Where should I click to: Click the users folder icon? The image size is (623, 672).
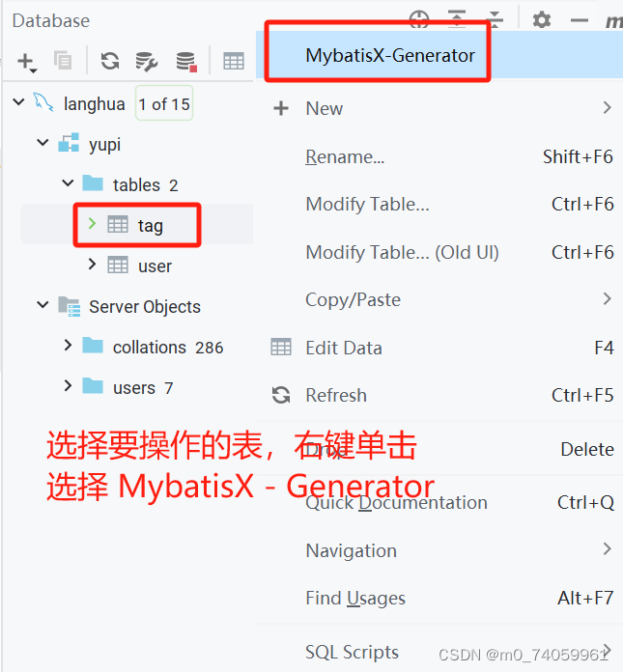93,385
